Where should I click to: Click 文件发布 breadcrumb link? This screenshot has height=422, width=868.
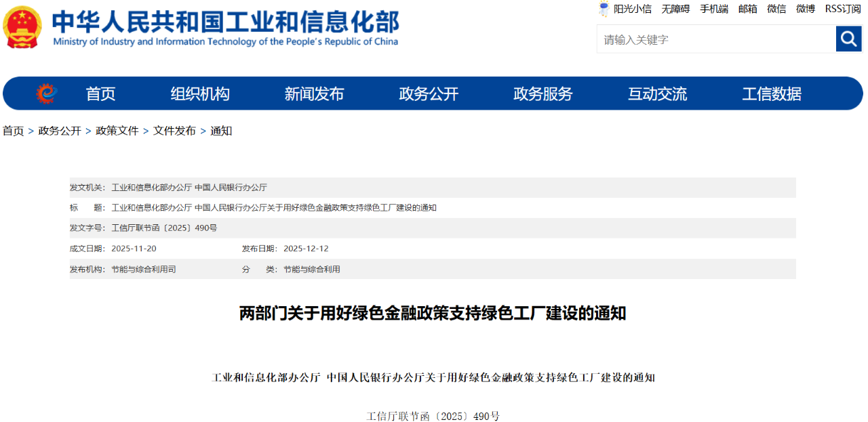point(174,131)
